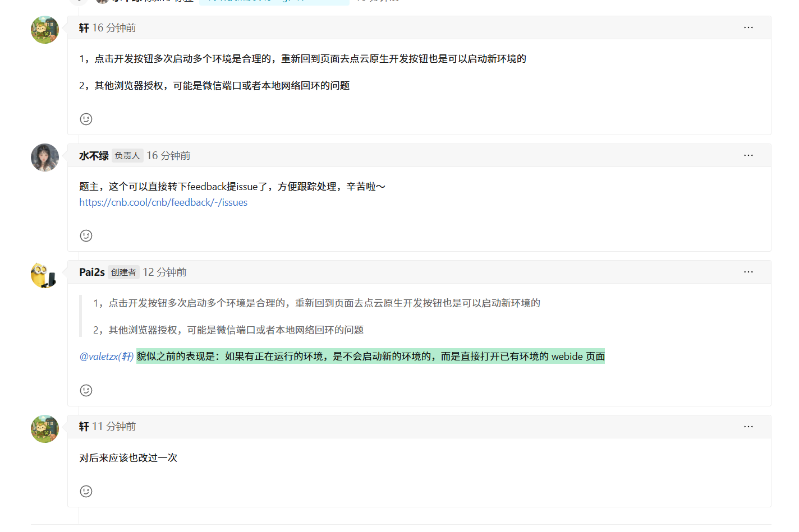Open emoji reaction picker on 轩's first comment

point(86,119)
